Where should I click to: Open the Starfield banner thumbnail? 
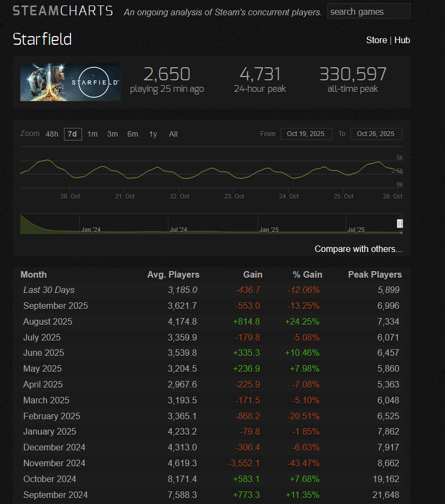71,83
